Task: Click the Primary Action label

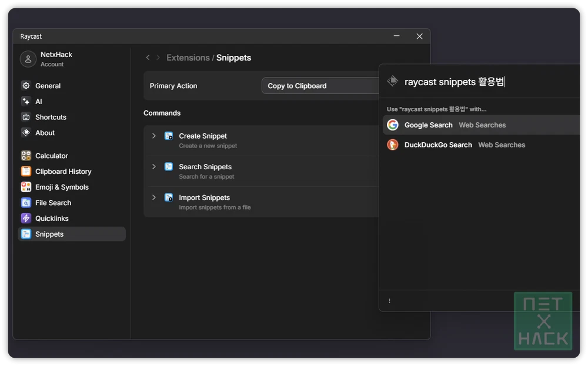Action: (x=173, y=86)
